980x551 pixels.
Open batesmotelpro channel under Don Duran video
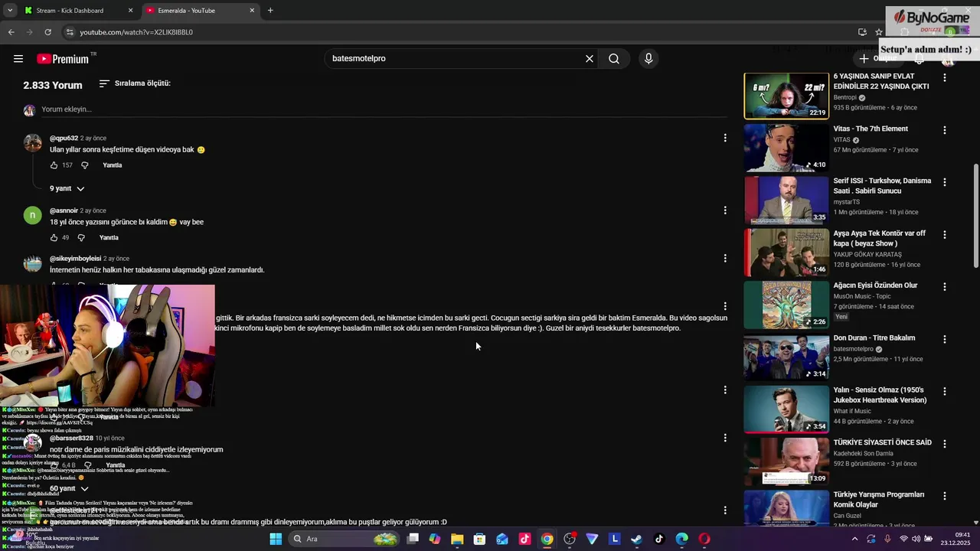(x=854, y=349)
